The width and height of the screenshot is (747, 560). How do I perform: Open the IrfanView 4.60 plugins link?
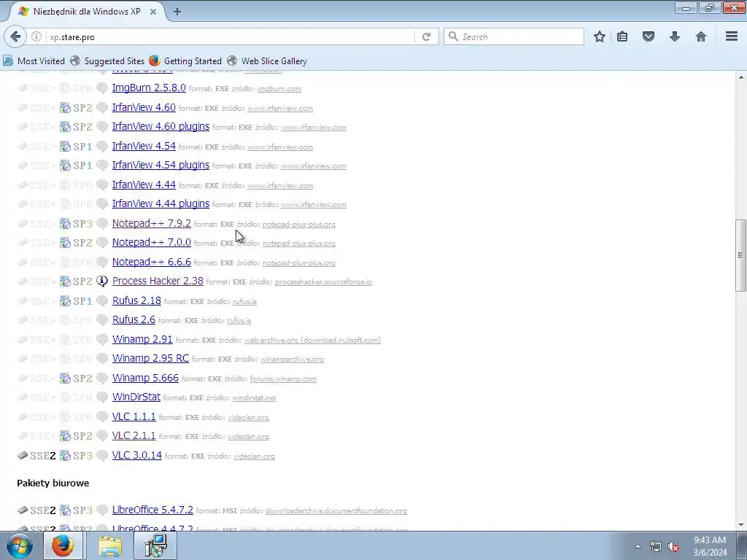coord(160,126)
